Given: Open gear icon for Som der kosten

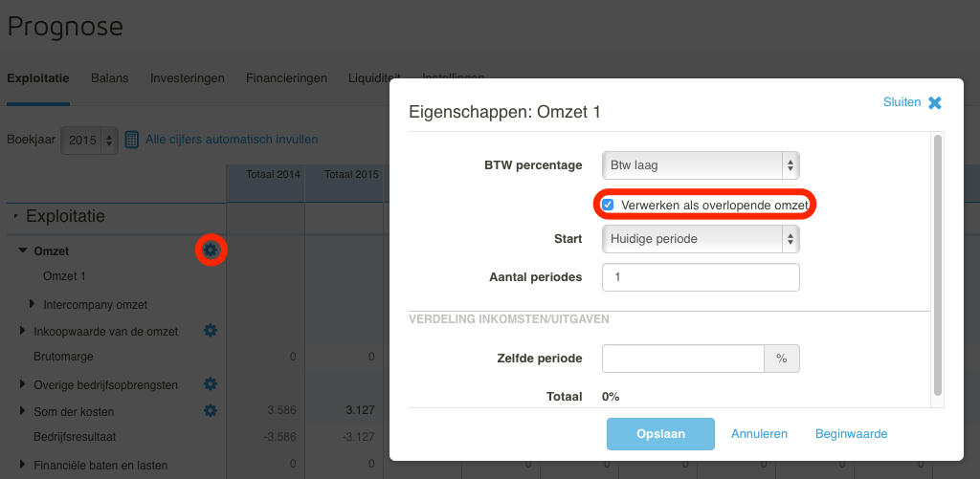Looking at the screenshot, I should point(211,410).
